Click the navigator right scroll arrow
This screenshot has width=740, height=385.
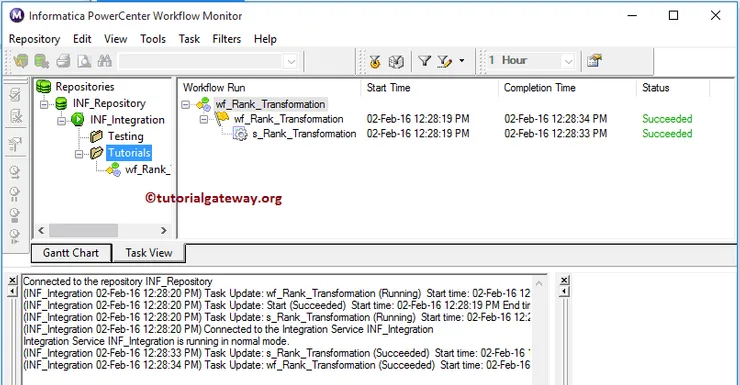(x=164, y=230)
